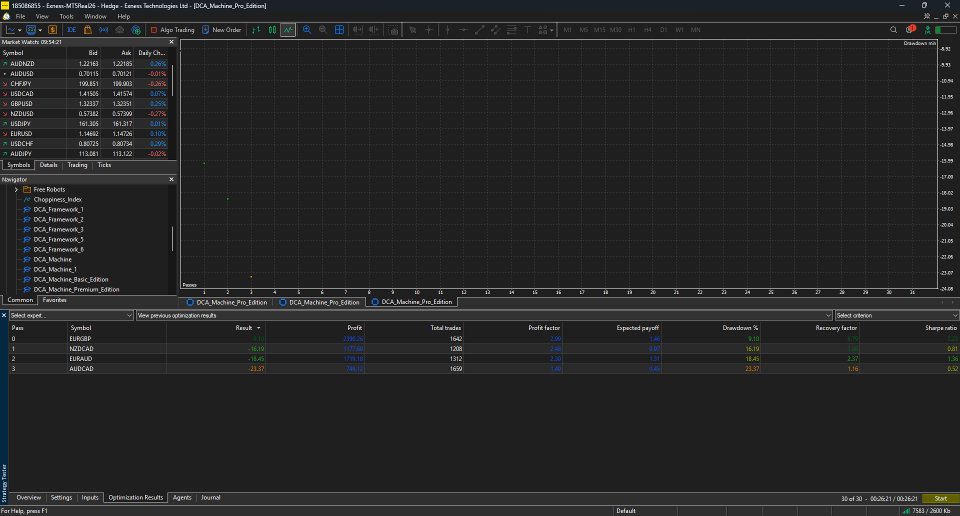Image resolution: width=960 pixels, height=516 pixels.
Task: Open the tester Inputs tab
Action: pyautogui.click(x=90, y=498)
